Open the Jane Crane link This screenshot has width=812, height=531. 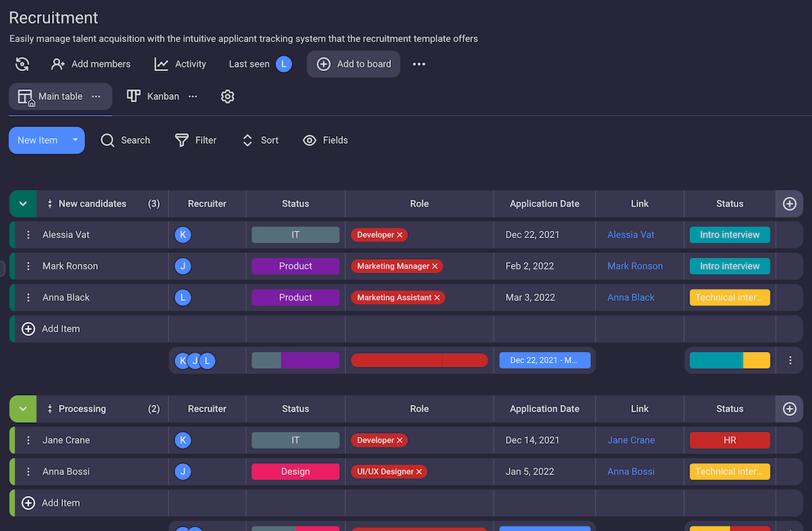click(x=631, y=440)
